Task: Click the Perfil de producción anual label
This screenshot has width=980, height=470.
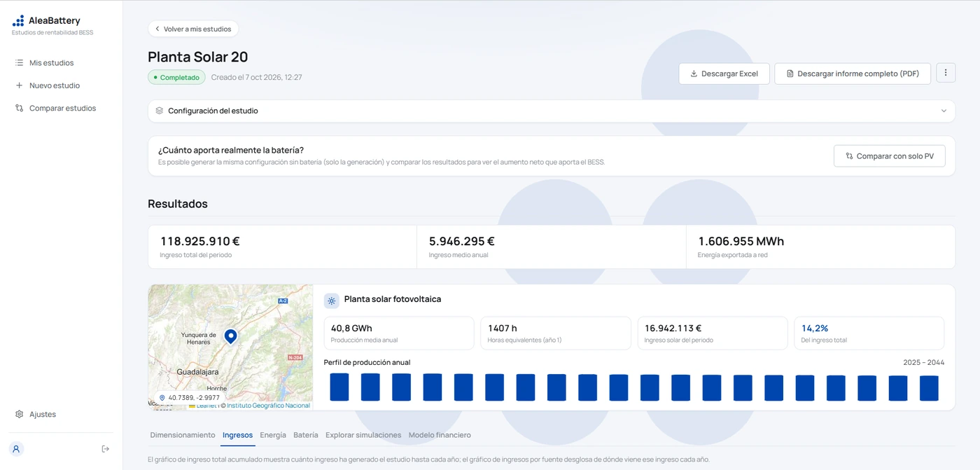Action: (367, 362)
